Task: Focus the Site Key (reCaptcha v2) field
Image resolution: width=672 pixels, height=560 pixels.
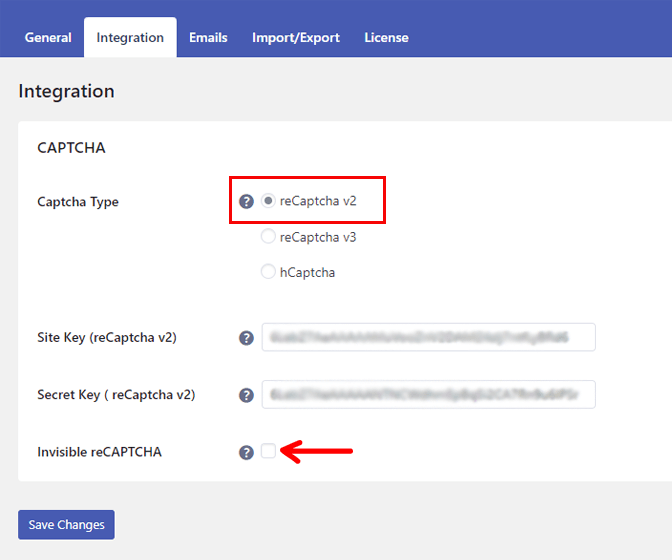Action: point(429,337)
